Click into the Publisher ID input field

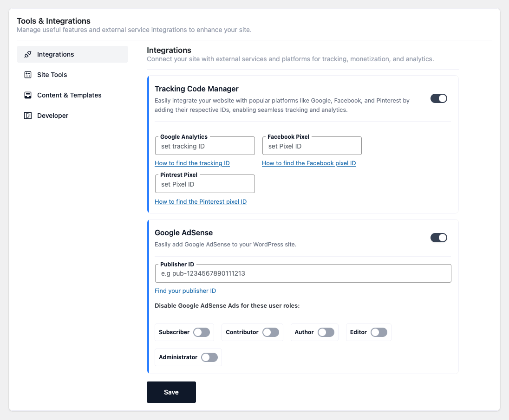(303, 273)
